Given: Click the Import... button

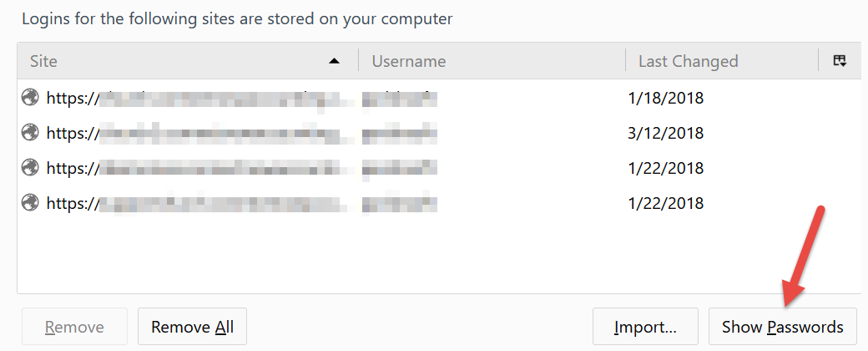Looking at the screenshot, I should [x=645, y=327].
